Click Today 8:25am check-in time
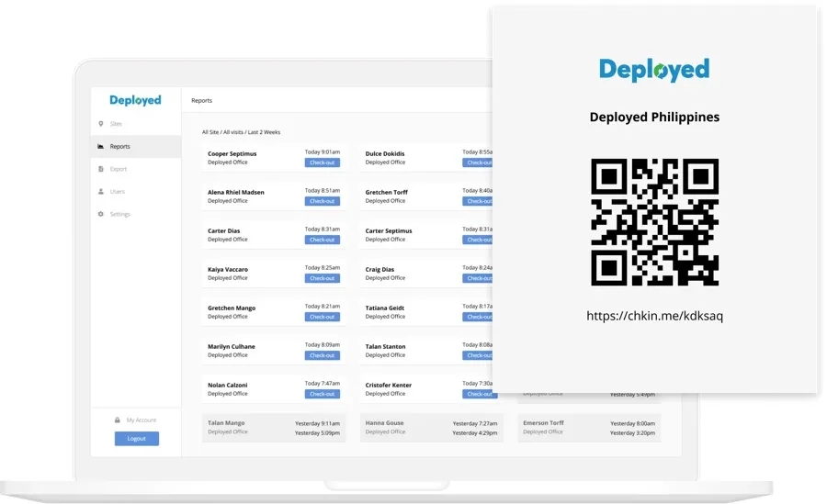This screenshot has height=504, width=827. coord(323,267)
